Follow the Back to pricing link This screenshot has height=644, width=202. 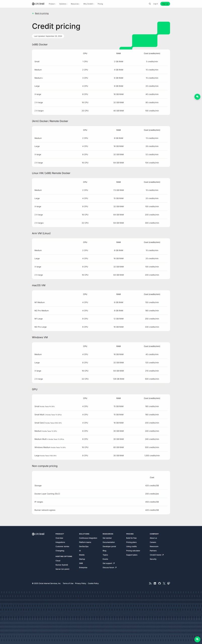(42, 13)
